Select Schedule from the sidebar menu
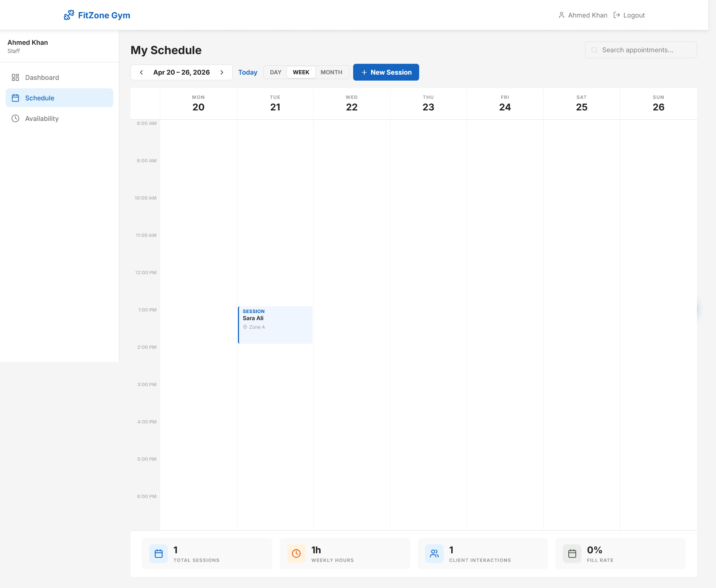716x588 pixels. click(x=40, y=98)
